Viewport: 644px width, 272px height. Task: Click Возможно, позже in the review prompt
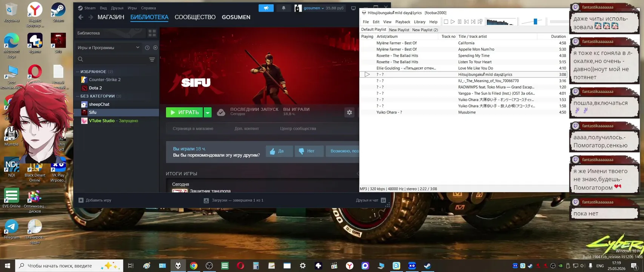coord(342,151)
